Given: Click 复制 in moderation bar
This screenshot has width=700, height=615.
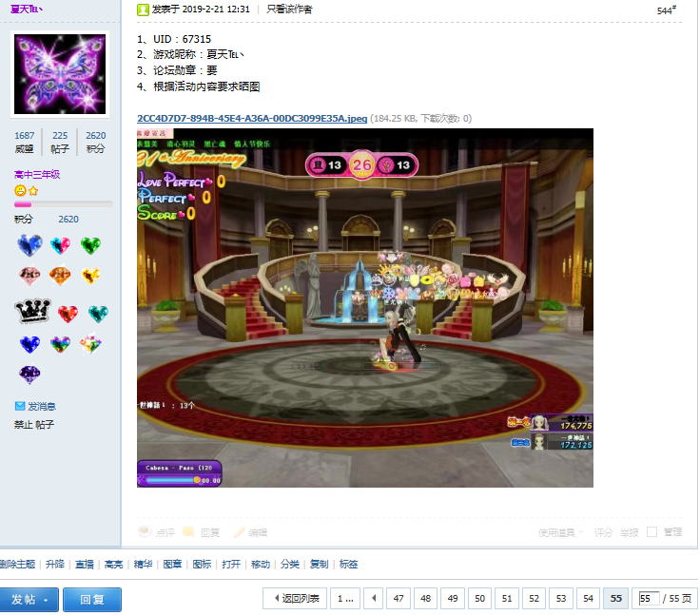Looking at the screenshot, I should coord(320,564).
